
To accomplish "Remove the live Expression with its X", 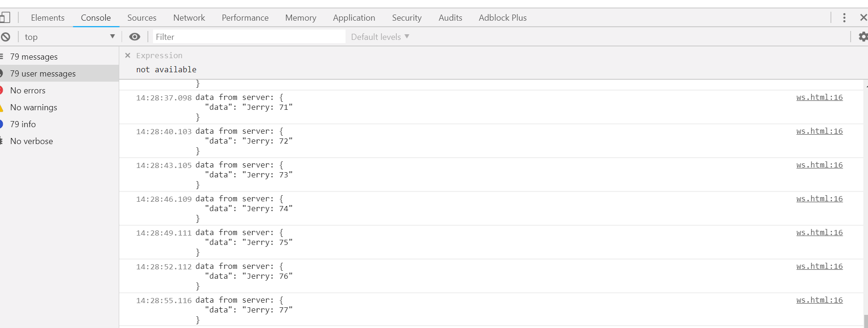I will [128, 55].
